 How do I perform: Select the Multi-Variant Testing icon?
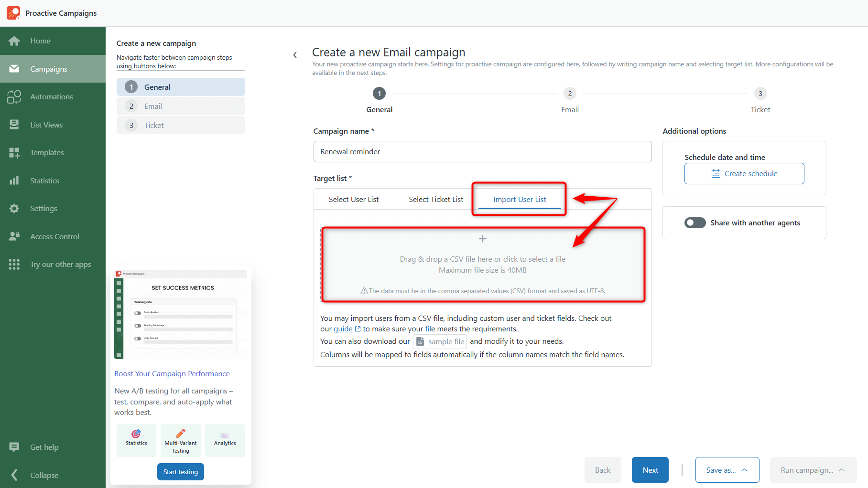(x=180, y=440)
